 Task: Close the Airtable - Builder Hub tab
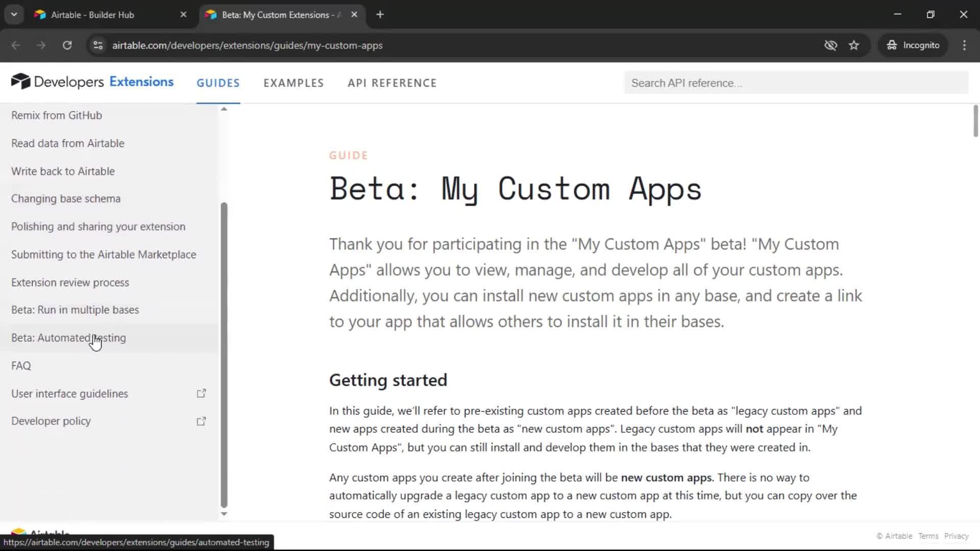(183, 15)
